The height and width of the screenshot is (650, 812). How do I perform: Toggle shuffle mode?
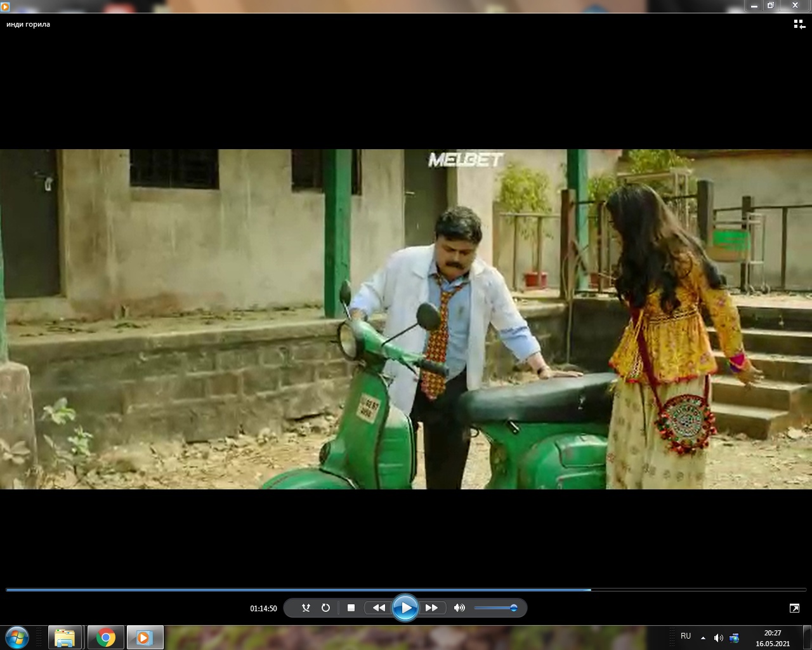[x=306, y=607]
